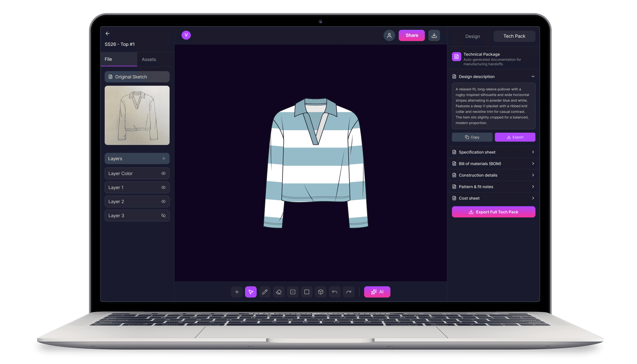
Task: Click the Cost sheet document icon
Action: click(x=454, y=198)
